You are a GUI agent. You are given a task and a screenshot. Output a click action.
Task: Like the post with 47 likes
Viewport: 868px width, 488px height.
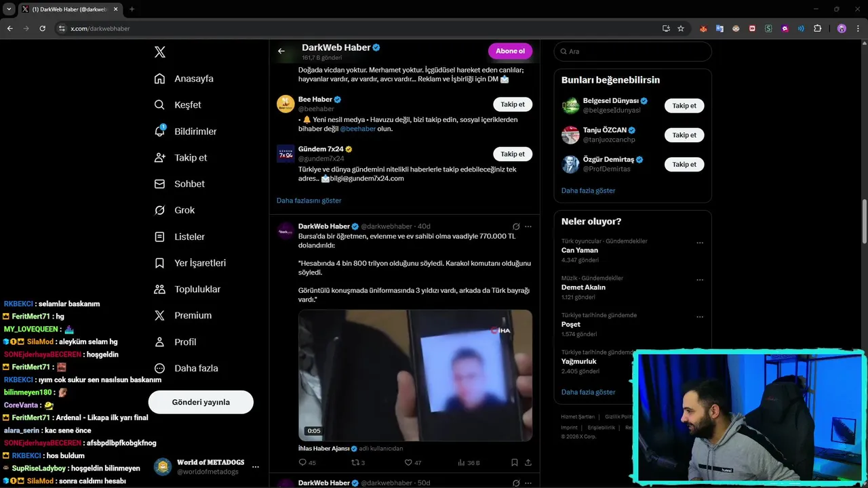(412, 462)
